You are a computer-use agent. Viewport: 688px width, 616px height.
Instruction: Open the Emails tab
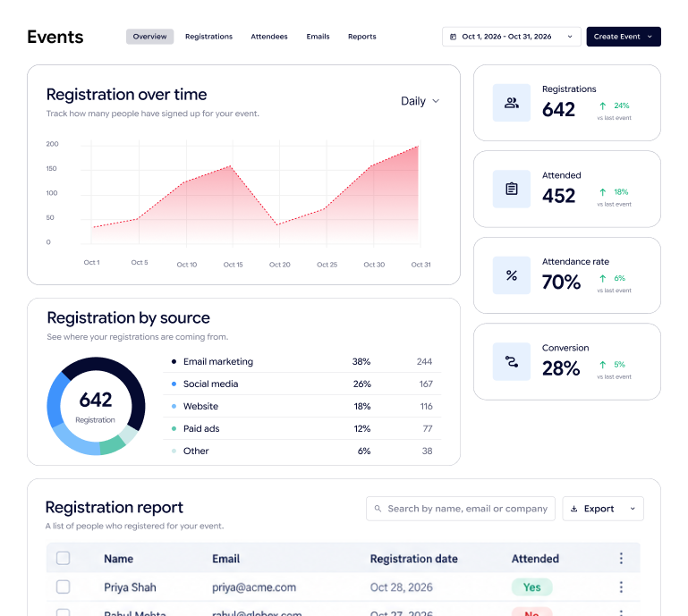pyautogui.click(x=318, y=37)
